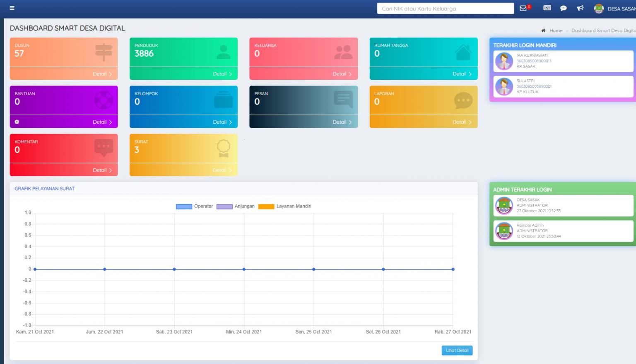This screenshot has width=636, height=364.
Task: Open the megaphone announcements icon
Action: [x=580, y=8]
